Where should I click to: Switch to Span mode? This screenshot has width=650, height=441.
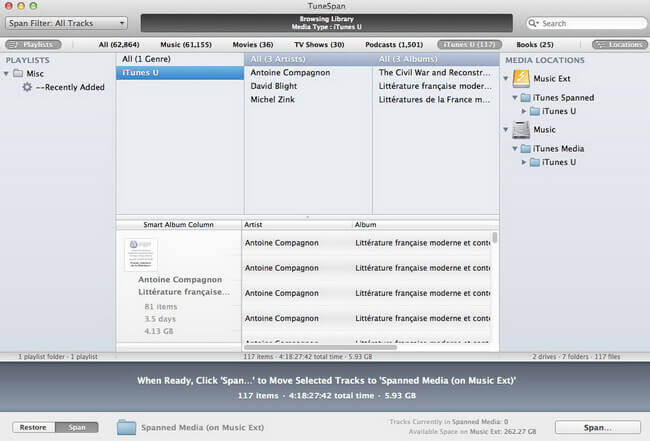point(77,427)
